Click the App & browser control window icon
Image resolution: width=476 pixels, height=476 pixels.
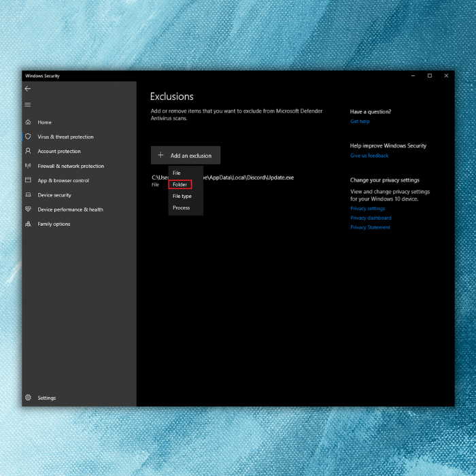coord(28,180)
